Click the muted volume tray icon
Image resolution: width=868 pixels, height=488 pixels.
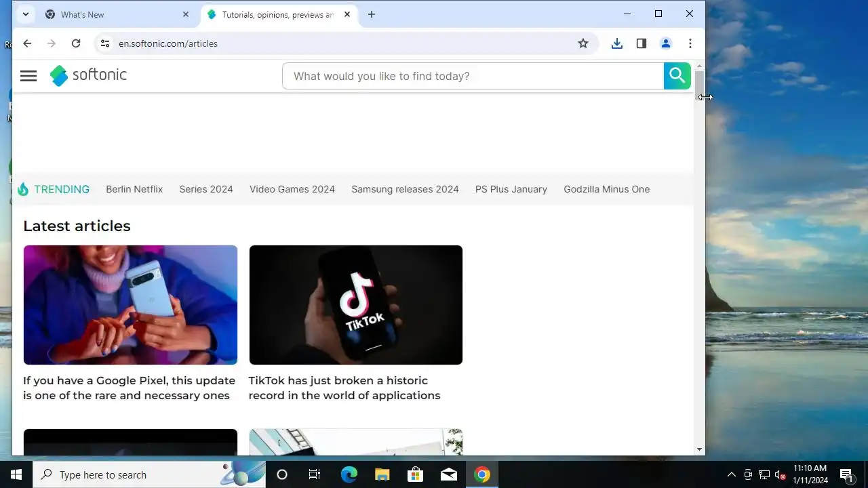point(781,474)
